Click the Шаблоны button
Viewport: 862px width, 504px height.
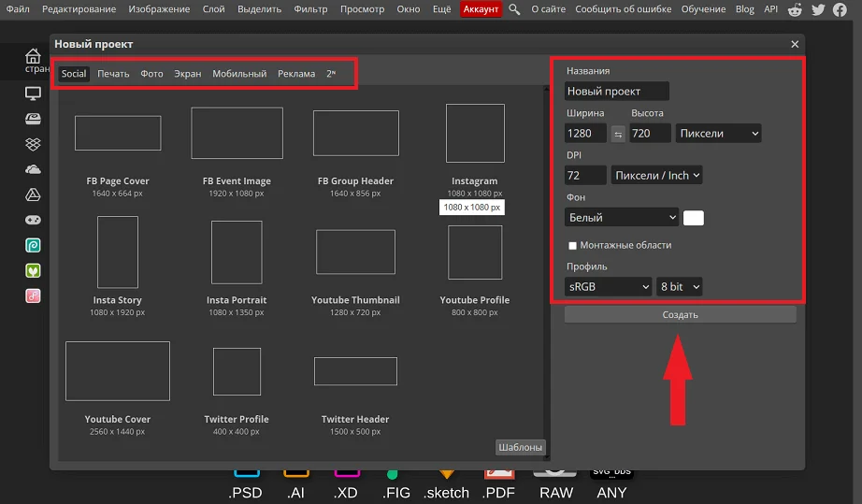[x=520, y=447]
